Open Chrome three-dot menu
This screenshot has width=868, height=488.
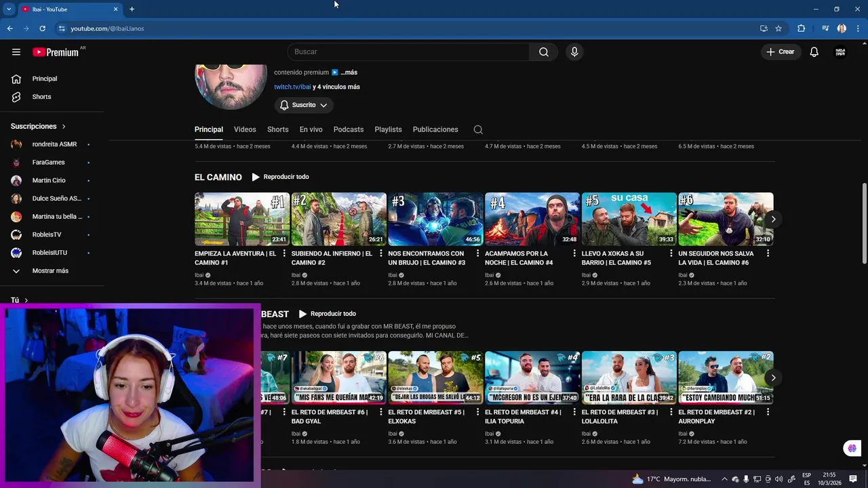coord(858,28)
